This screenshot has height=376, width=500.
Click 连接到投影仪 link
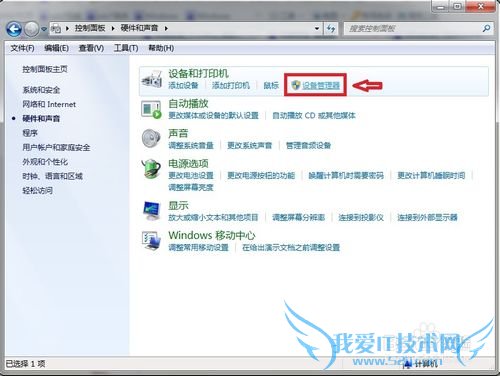[x=361, y=218]
